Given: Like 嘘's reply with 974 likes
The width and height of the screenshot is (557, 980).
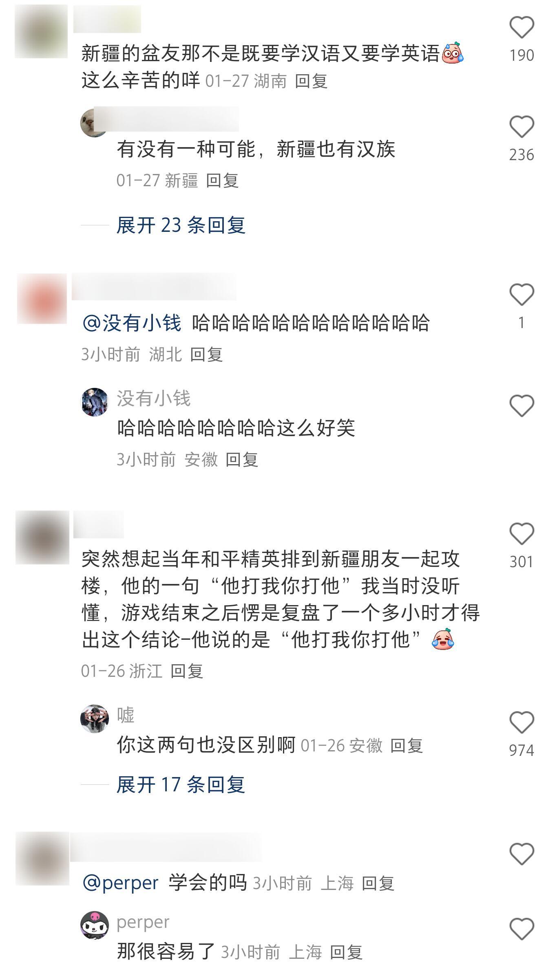Looking at the screenshot, I should pos(522,722).
